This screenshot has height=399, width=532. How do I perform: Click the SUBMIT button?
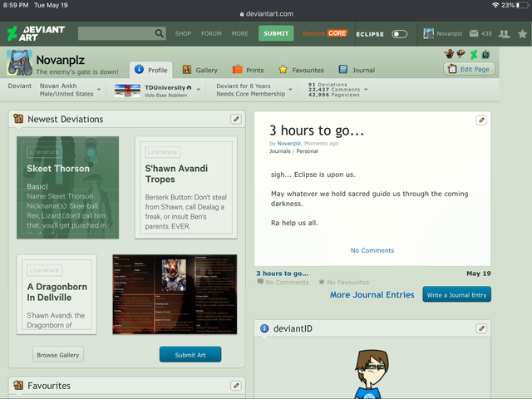276,33
